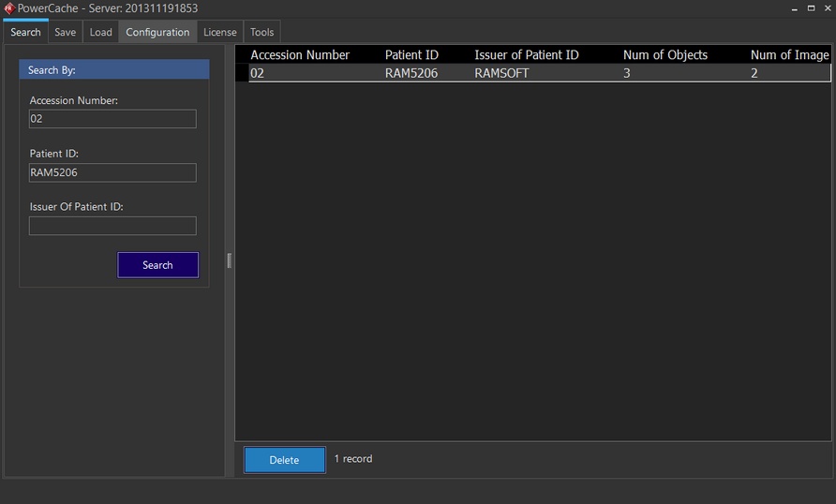The height and width of the screenshot is (504, 836).
Task: Click the Num of Image column header
Action: pos(789,55)
